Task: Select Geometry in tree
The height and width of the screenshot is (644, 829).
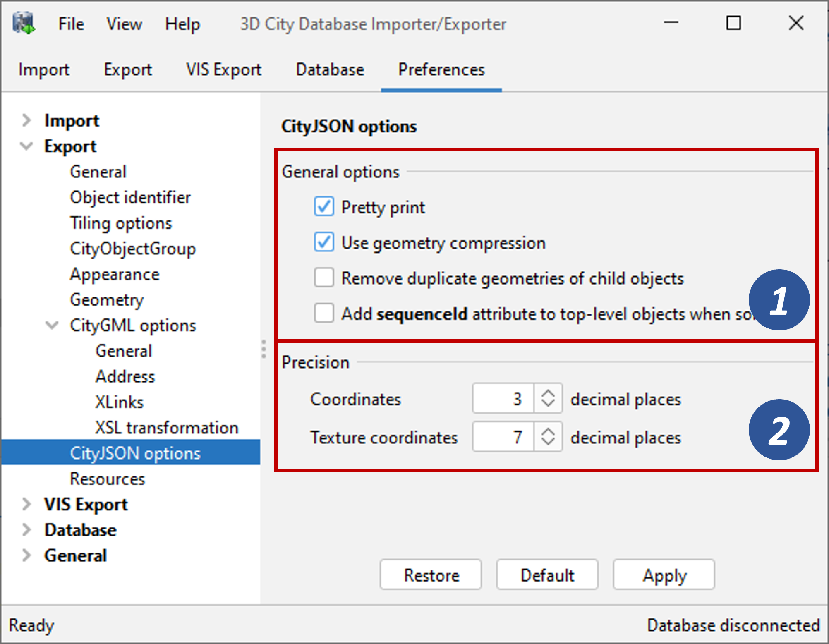Action: pos(107,300)
